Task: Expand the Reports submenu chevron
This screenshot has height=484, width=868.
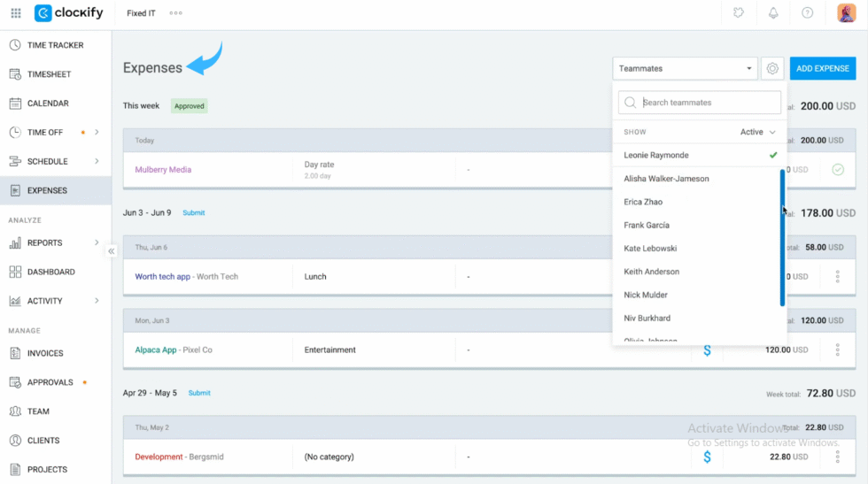Action: coord(97,242)
